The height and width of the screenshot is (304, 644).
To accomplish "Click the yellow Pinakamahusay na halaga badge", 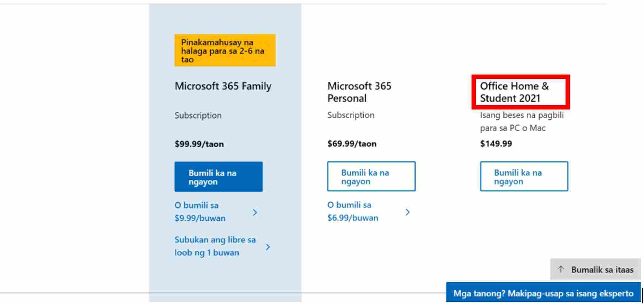I will click(x=225, y=51).
